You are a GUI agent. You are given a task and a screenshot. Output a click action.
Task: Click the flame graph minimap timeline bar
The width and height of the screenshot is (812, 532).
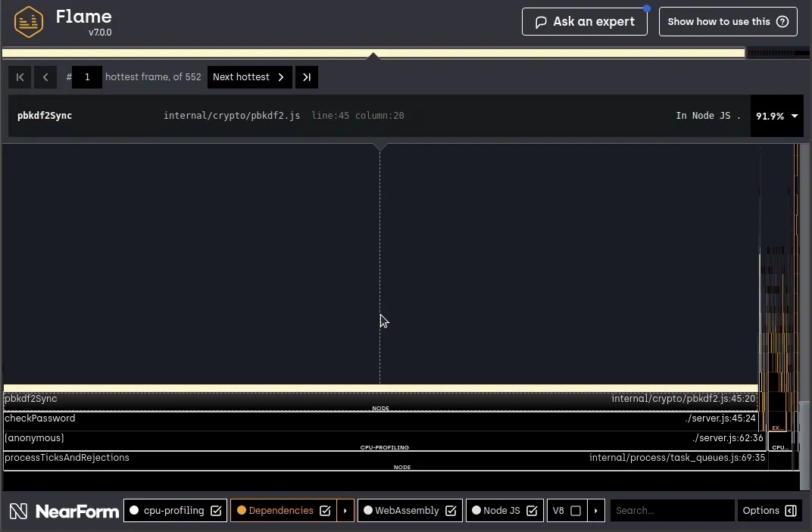click(x=371, y=52)
